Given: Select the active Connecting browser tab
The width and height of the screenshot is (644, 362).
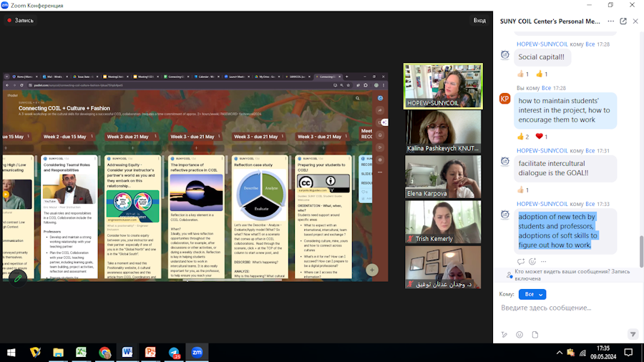Looking at the screenshot, I should coord(328,77).
